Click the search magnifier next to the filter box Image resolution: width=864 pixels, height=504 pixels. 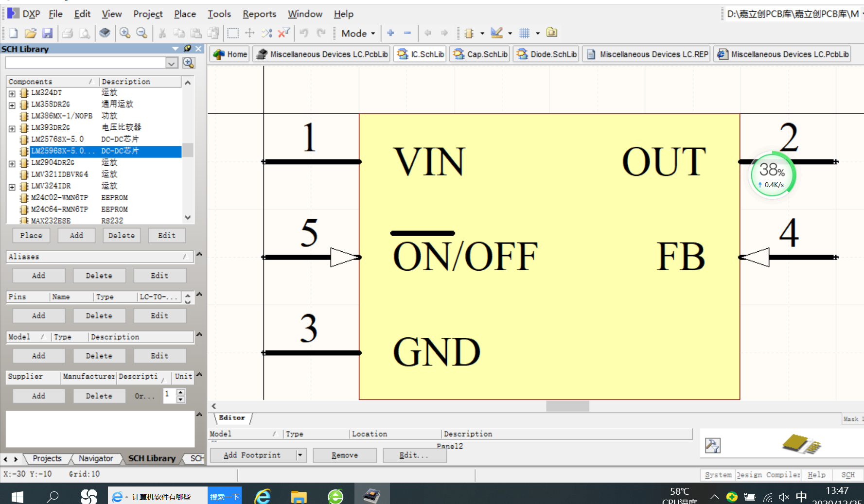[189, 63]
